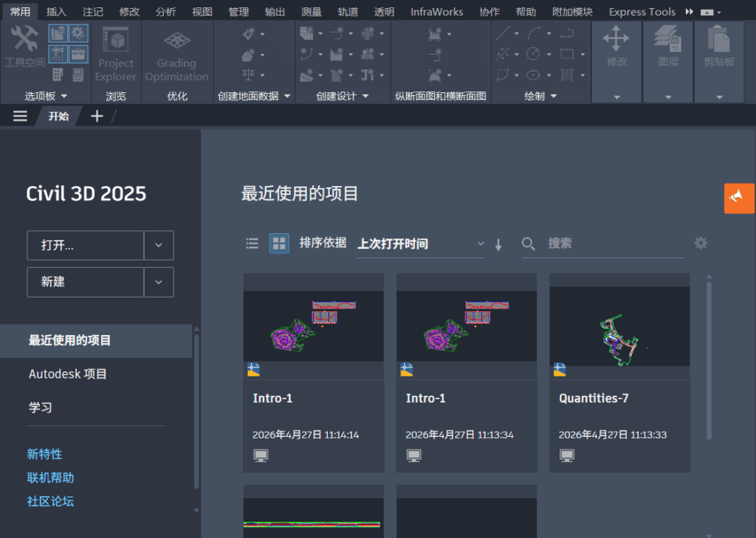Screen dimensions: 756x538
Task: Switch recent projects to list view
Action: (x=251, y=243)
